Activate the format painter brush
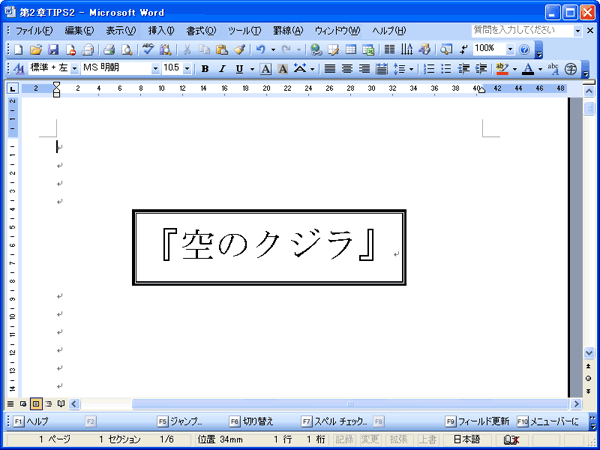 (239, 49)
